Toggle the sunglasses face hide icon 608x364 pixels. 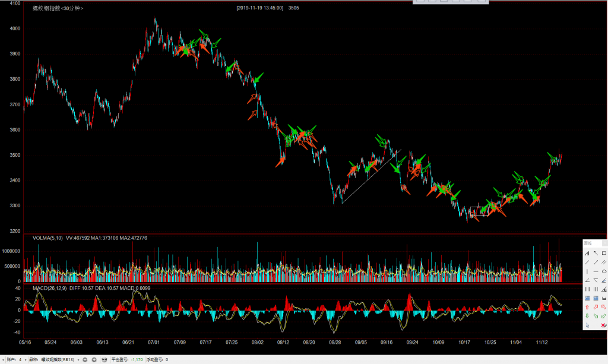(x=104, y=360)
